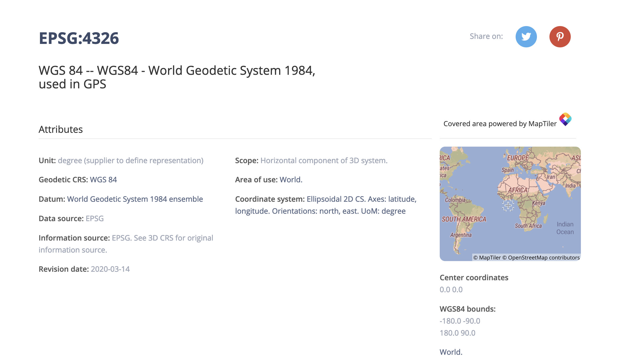The width and height of the screenshot is (644, 363).
Task: Click the Center coordinates value 0.0 0.0
Action: click(451, 290)
